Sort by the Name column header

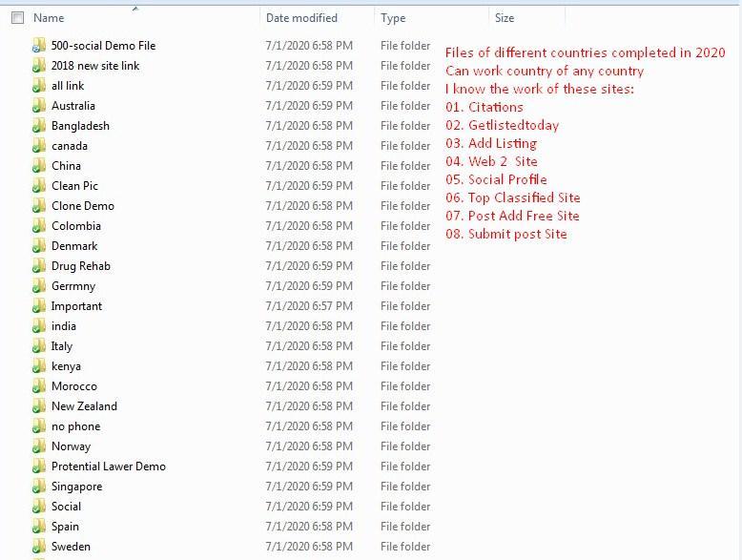tap(49, 18)
